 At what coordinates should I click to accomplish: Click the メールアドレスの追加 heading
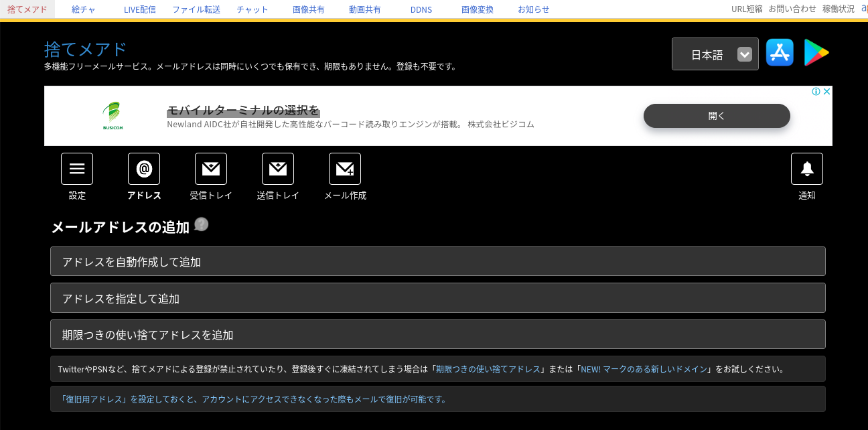coord(121,227)
